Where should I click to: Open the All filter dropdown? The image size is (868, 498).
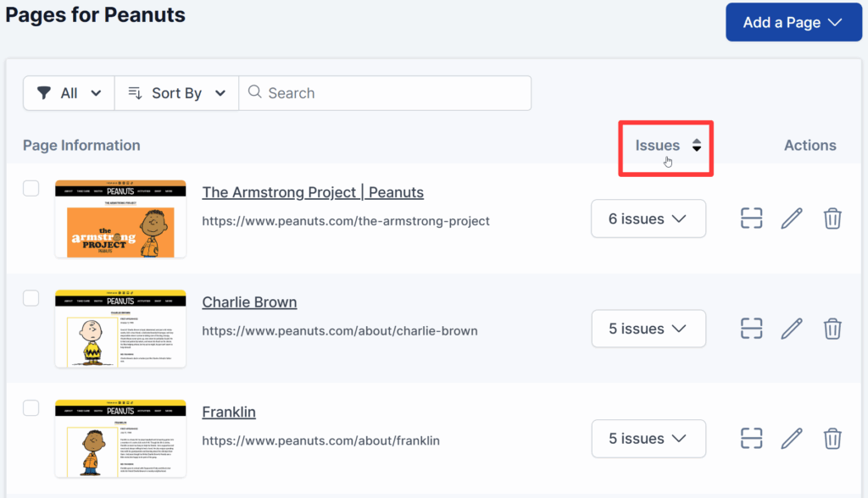click(x=69, y=93)
